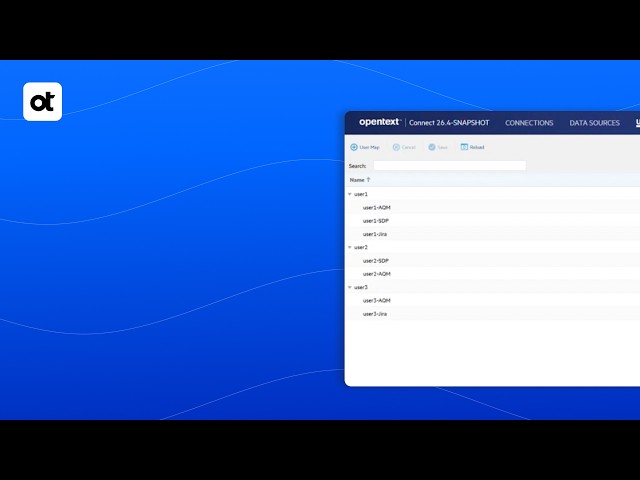Select the user3-AQM row
This screenshot has height=480, width=640.
(x=492, y=300)
